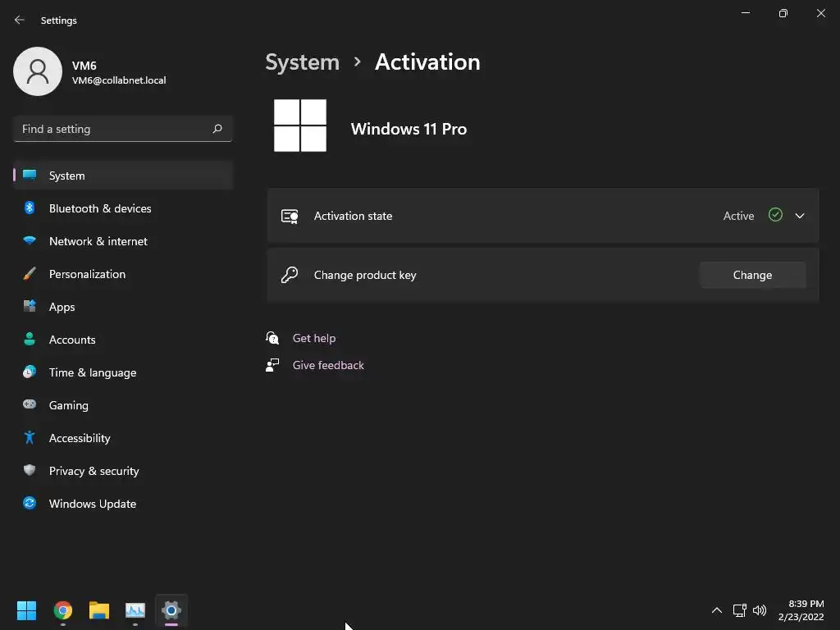The height and width of the screenshot is (630, 840).
Task: Click the Change product key button
Action: tap(753, 275)
